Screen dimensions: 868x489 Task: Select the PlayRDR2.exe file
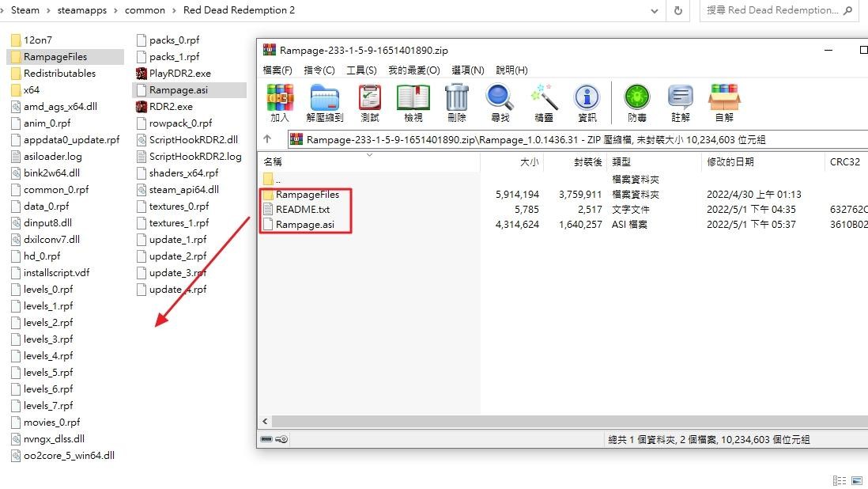[174, 73]
